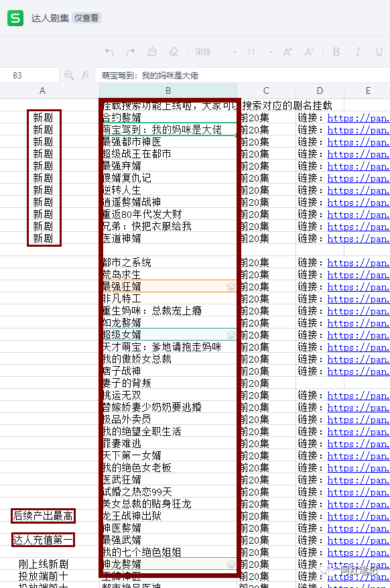Toggle italic formatting

tap(358, 52)
